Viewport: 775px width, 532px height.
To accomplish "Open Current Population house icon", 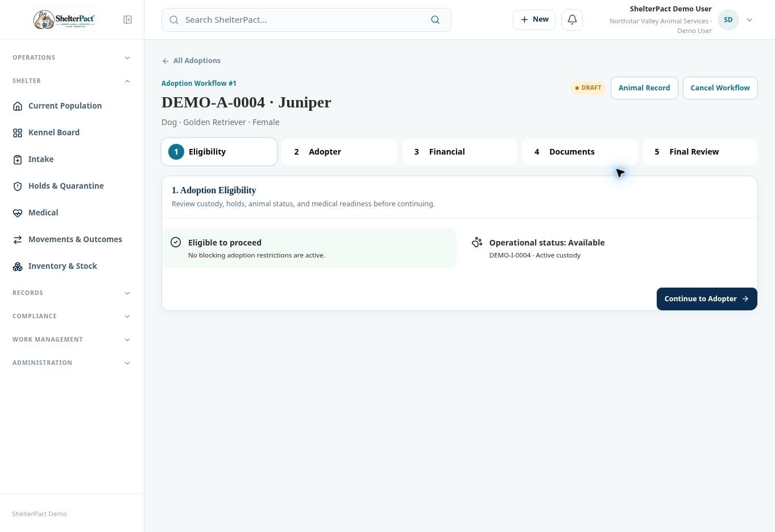I will (x=18, y=106).
